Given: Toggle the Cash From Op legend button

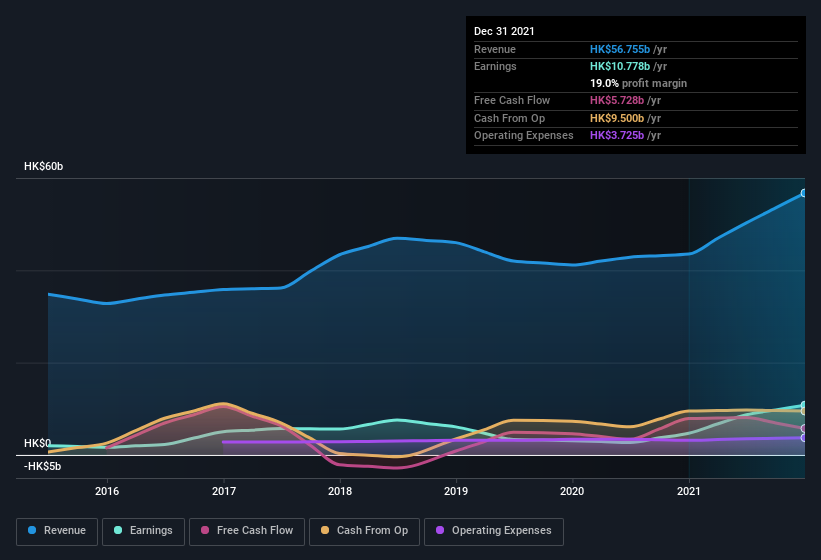Looking at the screenshot, I should [364, 531].
